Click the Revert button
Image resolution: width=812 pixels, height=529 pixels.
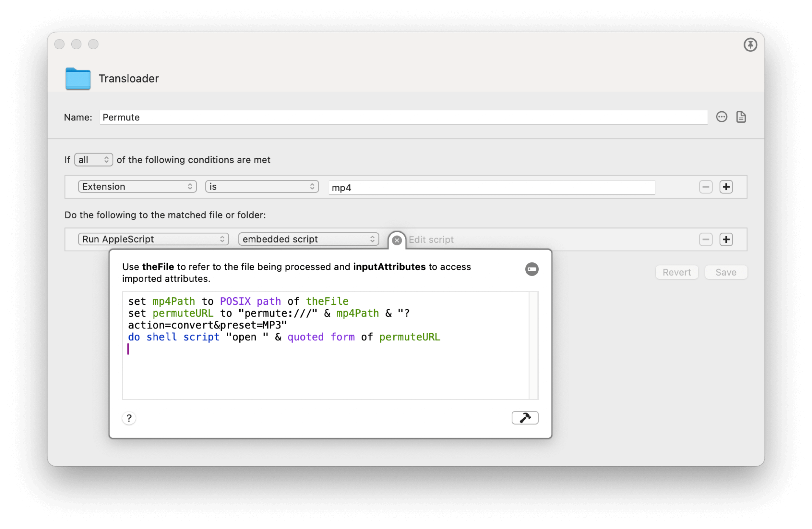click(x=676, y=273)
